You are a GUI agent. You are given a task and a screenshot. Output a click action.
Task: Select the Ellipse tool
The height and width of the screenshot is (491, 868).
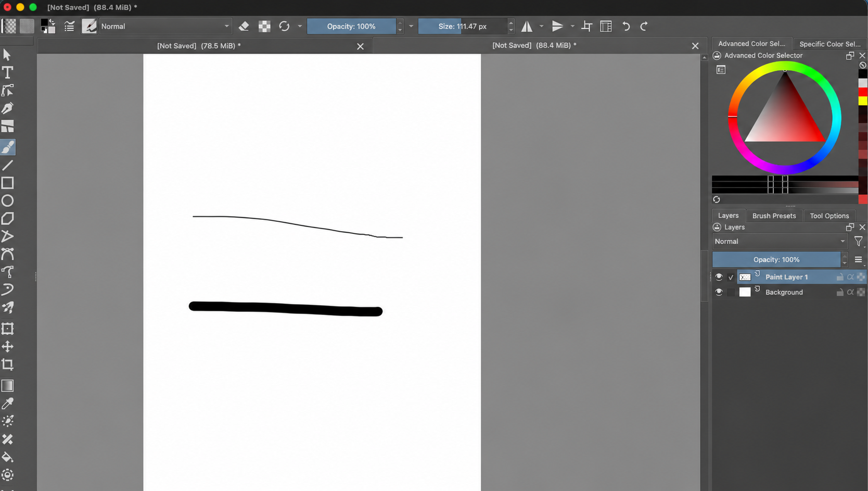(x=8, y=201)
